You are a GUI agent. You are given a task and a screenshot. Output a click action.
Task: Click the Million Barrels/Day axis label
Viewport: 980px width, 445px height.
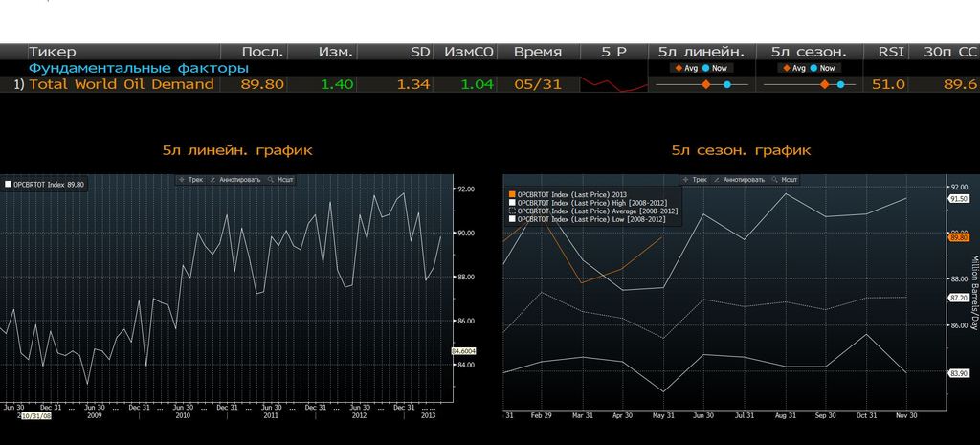973,293
